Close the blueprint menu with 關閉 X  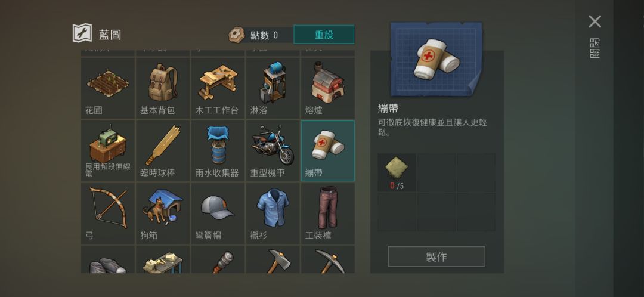(595, 22)
